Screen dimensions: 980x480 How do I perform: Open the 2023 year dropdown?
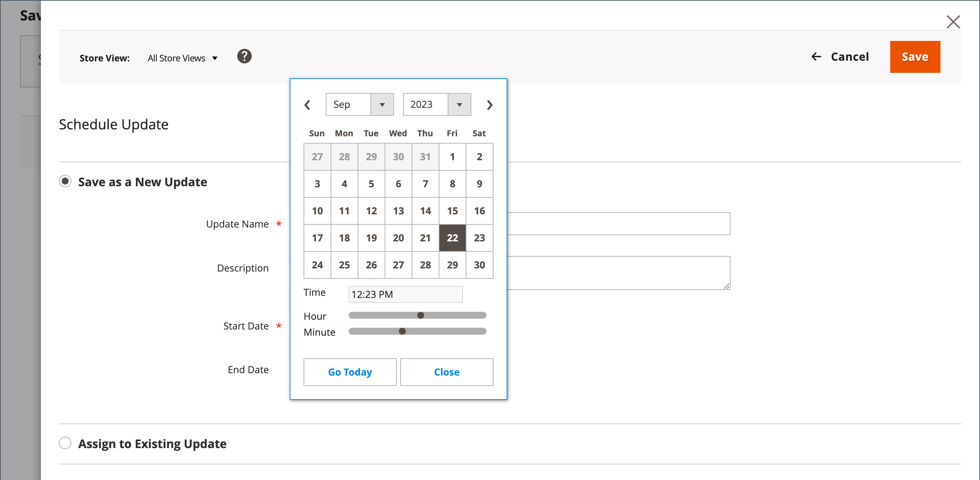pos(436,104)
